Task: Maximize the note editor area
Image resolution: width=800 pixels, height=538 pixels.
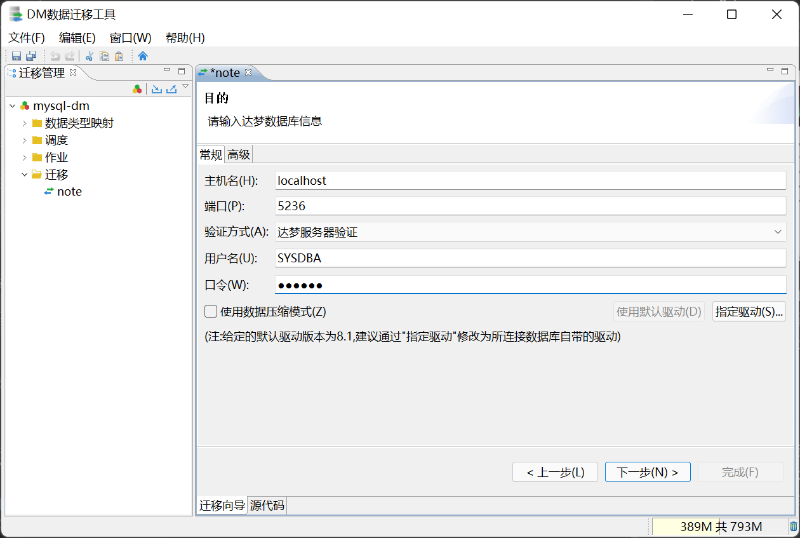Action: 785,71
